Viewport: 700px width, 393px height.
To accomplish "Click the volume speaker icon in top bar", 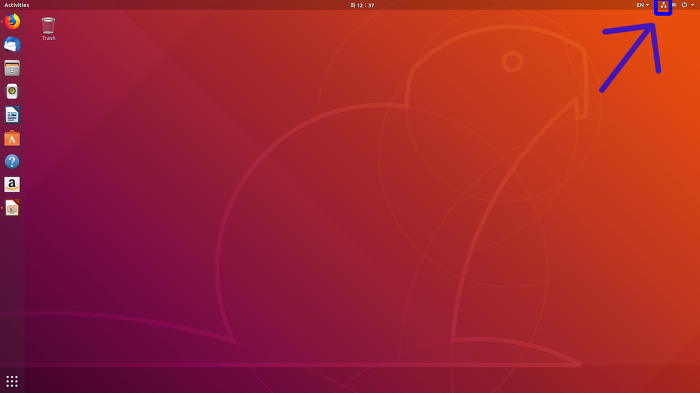I will pyautogui.click(x=674, y=5).
